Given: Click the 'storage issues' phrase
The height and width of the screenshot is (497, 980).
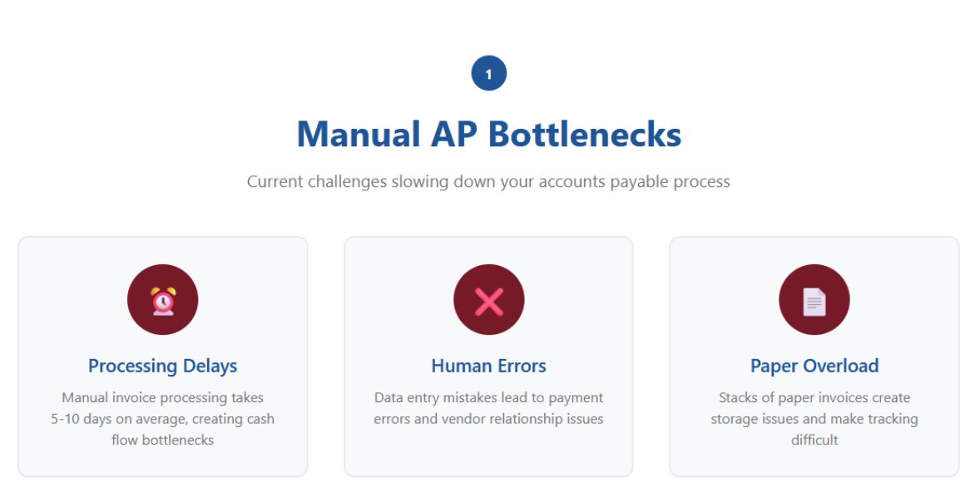Looking at the screenshot, I should click(x=753, y=419).
